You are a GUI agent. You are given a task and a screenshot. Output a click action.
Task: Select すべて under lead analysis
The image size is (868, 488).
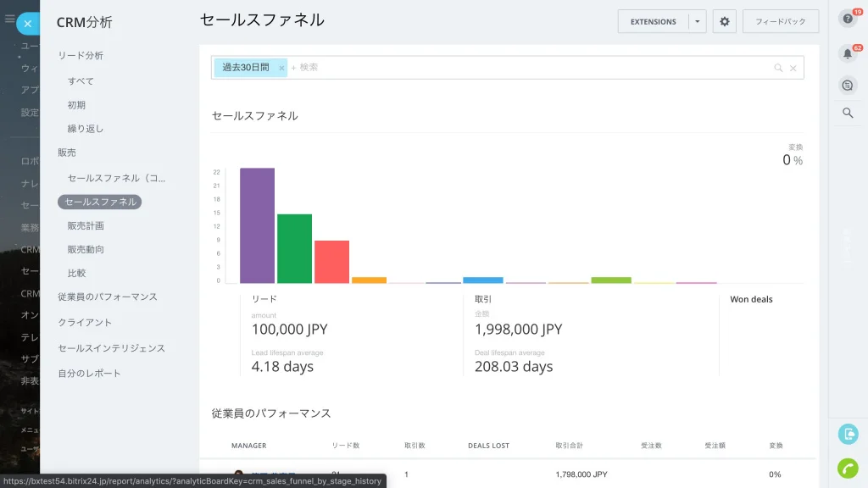[x=81, y=80]
